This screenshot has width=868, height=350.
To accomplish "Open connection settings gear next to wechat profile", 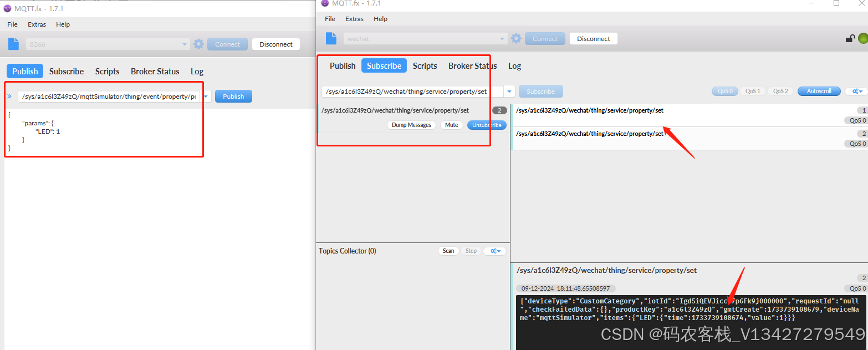I will pyautogui.click(x=516, y=38).
